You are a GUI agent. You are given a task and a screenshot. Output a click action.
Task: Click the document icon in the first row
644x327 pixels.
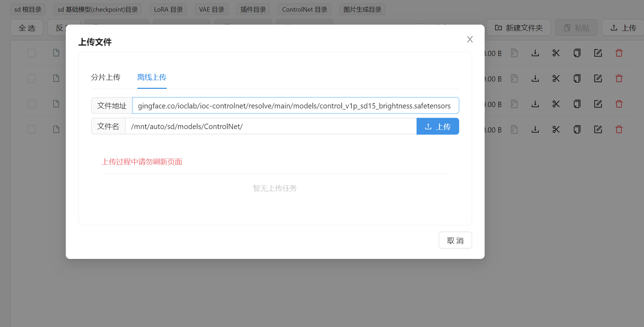click(x=56, y=53)
